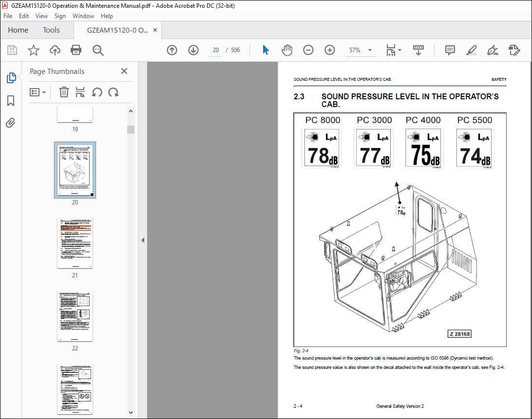Activate the selection arrow tool
532x419 pixels.
tap(266, 50)
